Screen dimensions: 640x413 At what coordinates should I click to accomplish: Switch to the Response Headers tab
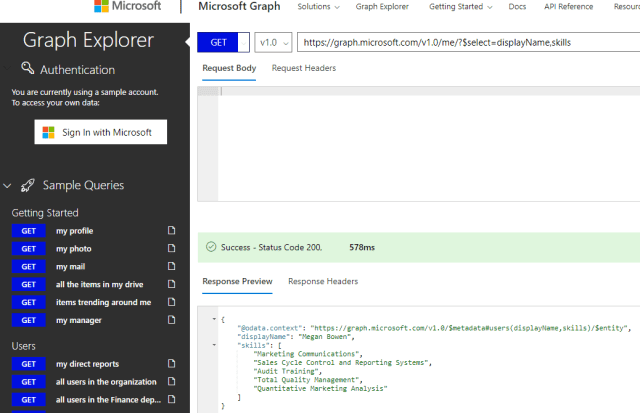pos(323,281)
